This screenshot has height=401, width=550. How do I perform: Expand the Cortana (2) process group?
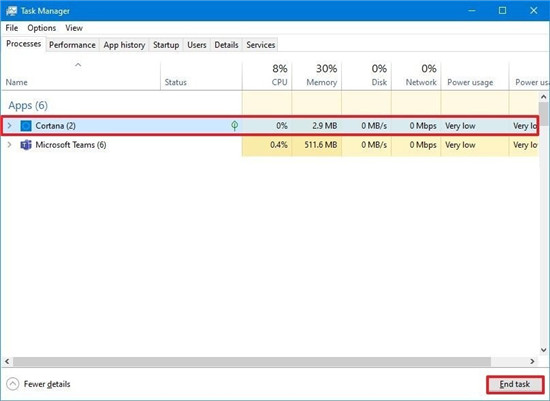tap(9, 125)
